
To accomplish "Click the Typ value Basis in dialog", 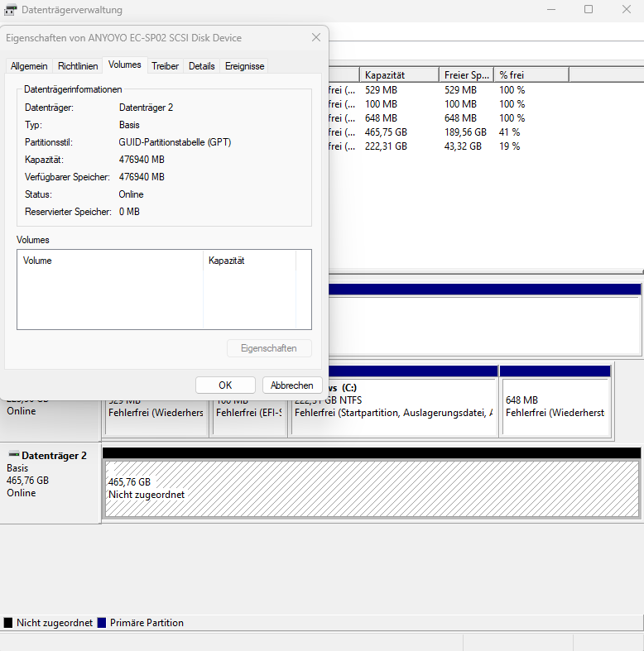I will pos(129,125).
